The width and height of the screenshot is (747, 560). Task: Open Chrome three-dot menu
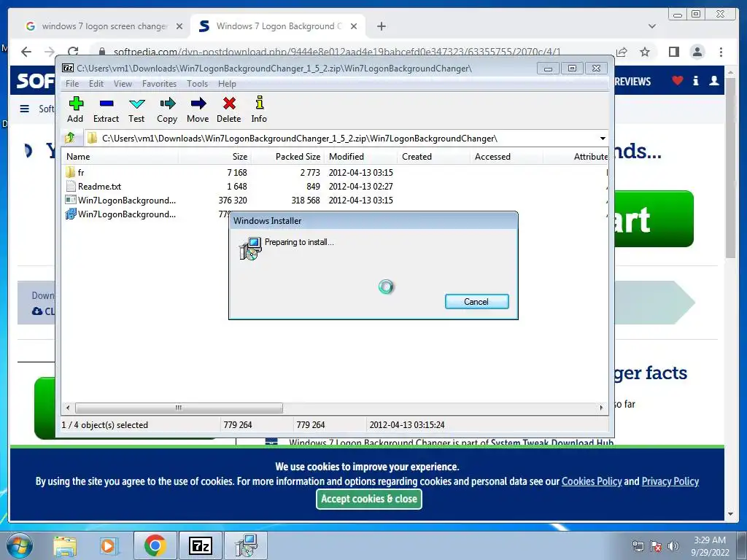(x=721, y=52)
